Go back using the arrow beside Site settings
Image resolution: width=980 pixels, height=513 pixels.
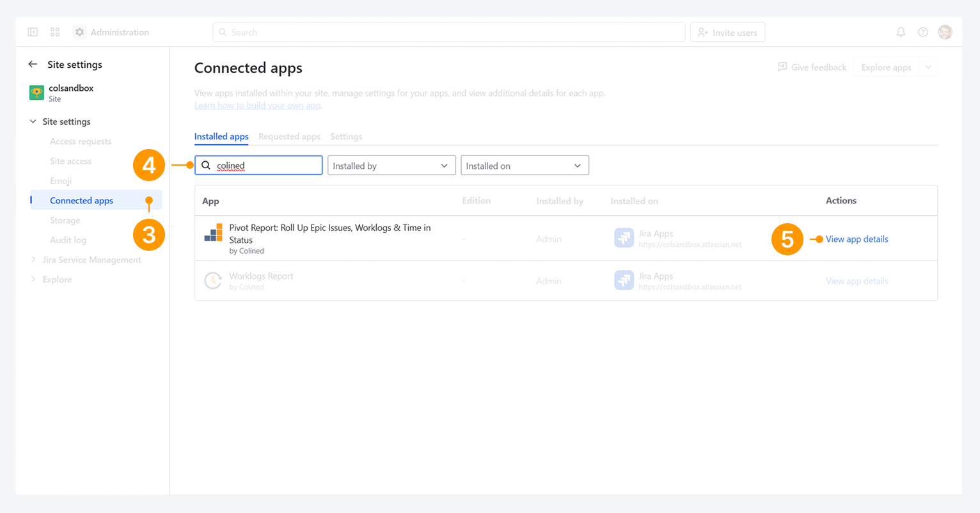coord(33,64)
